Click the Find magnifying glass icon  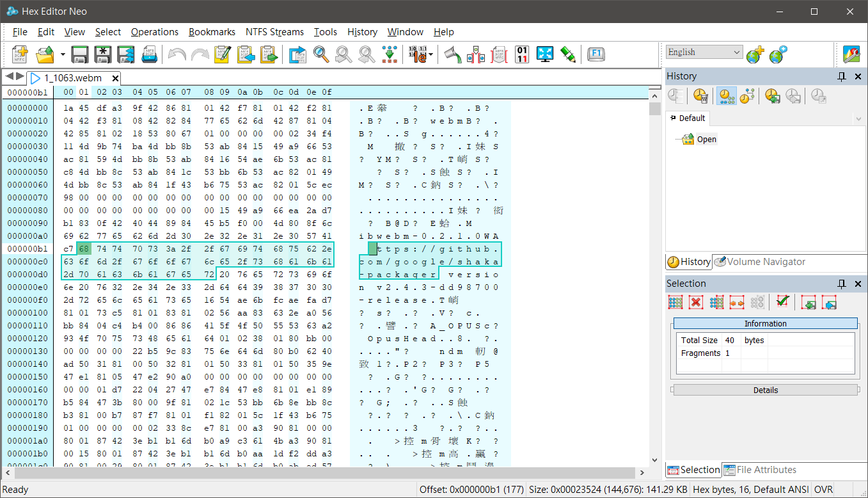(321, 54)
